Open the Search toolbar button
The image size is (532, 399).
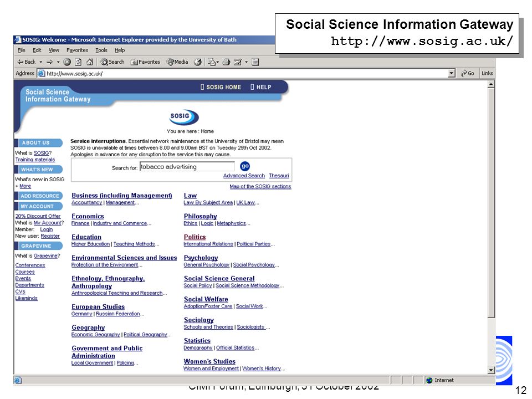pyautogui.click(x=112, y=62)
